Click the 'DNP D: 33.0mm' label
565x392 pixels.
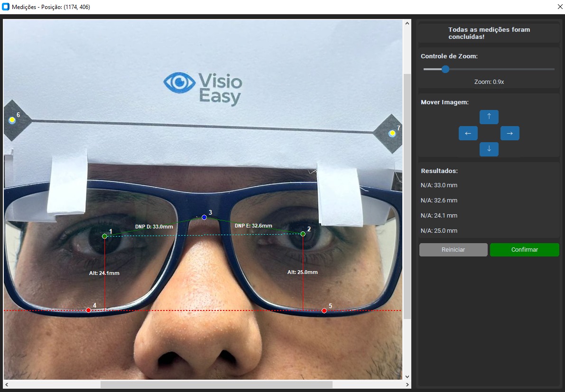(154, 227)
